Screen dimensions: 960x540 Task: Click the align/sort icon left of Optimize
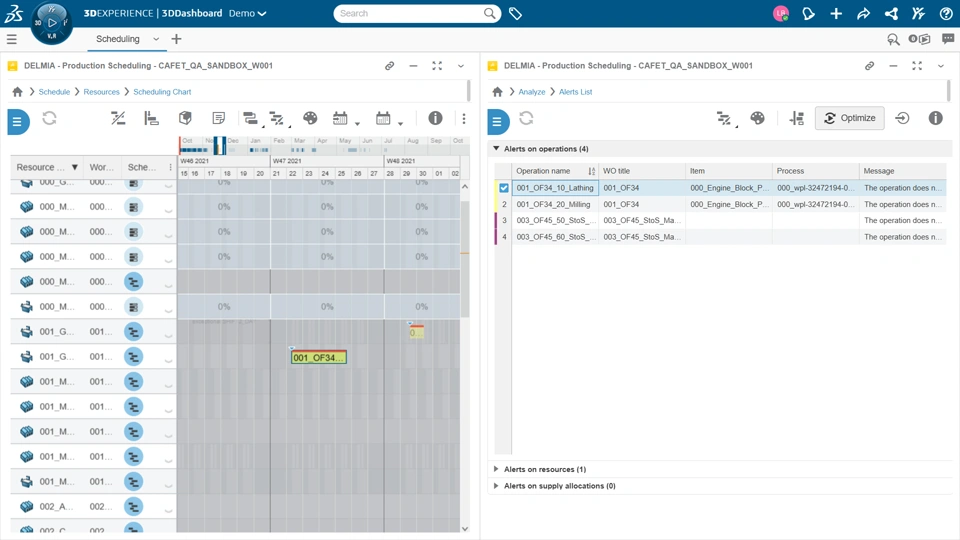[797, 118]
